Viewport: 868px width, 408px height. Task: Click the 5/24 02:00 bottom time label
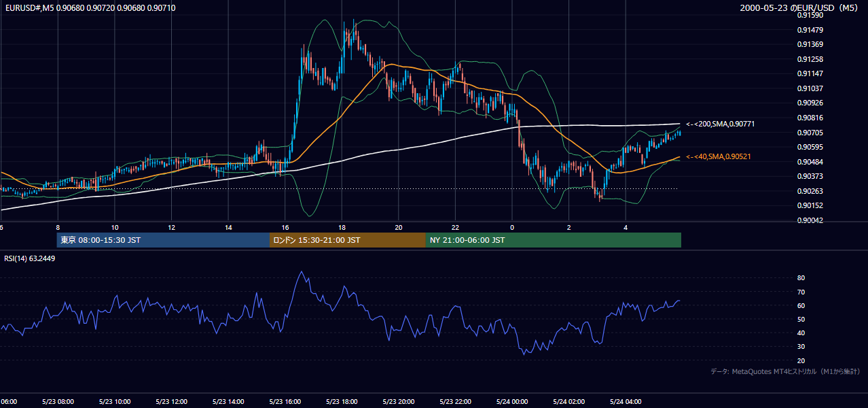[x=568, y=401]
